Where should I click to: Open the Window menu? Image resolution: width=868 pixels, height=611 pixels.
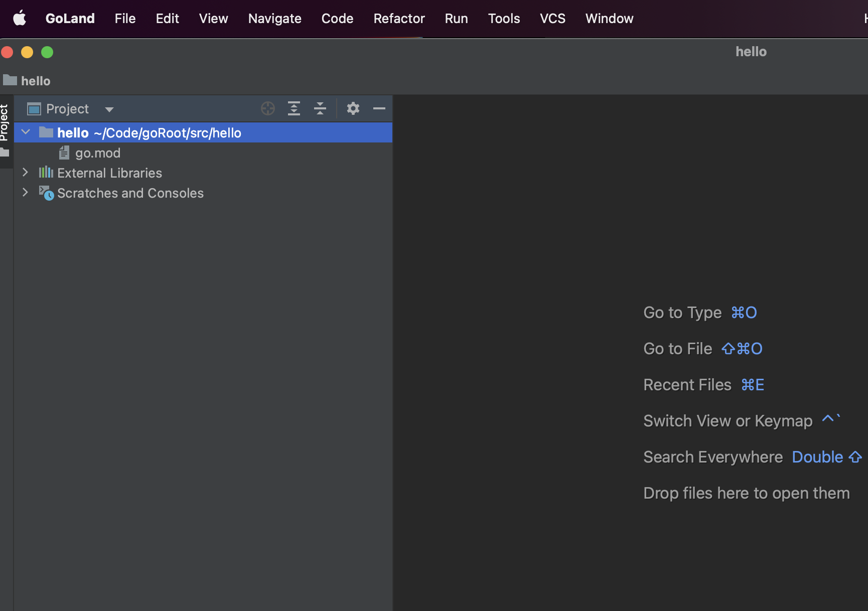coord(609,19)
